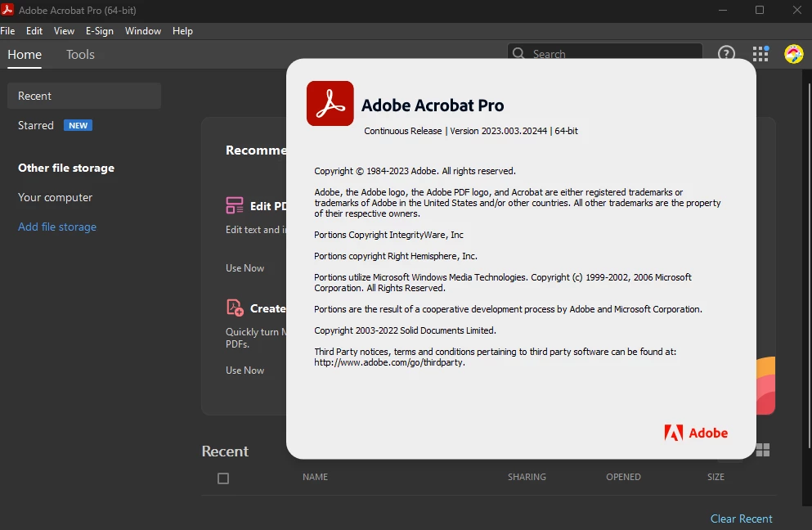Sort by SHARING column header
This screenshot has width=812, height=530.
pyautogui.click(x=527, y=477)
